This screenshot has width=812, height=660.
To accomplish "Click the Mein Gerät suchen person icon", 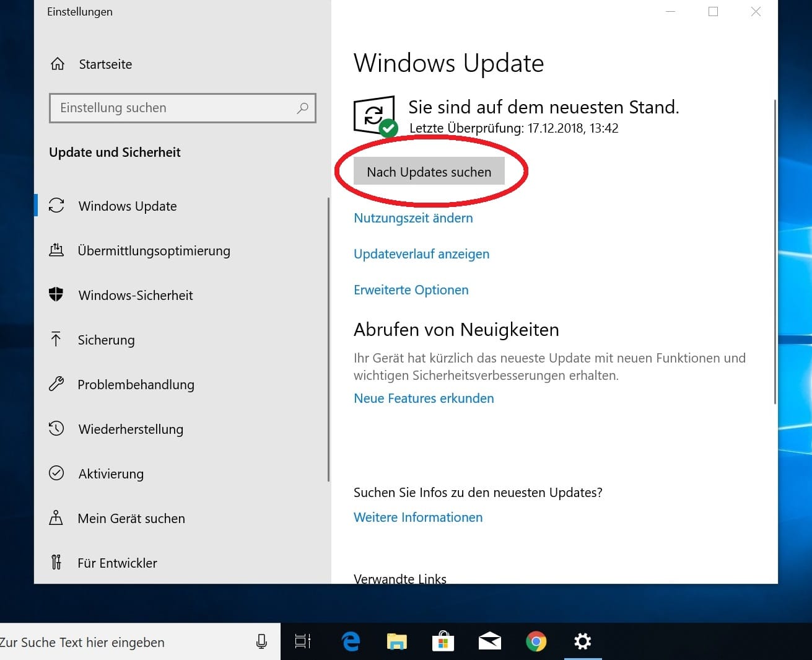I will [56, 518].
